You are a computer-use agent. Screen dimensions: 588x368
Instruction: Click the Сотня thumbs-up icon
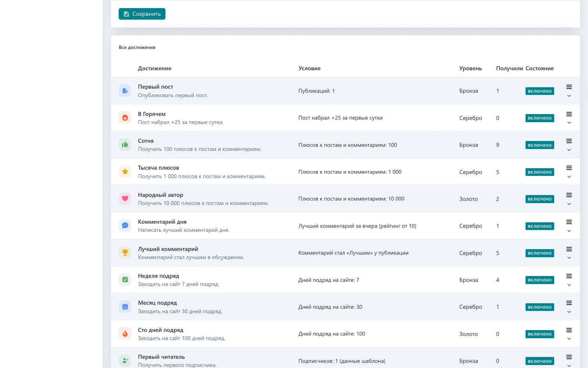coord(125,145)
